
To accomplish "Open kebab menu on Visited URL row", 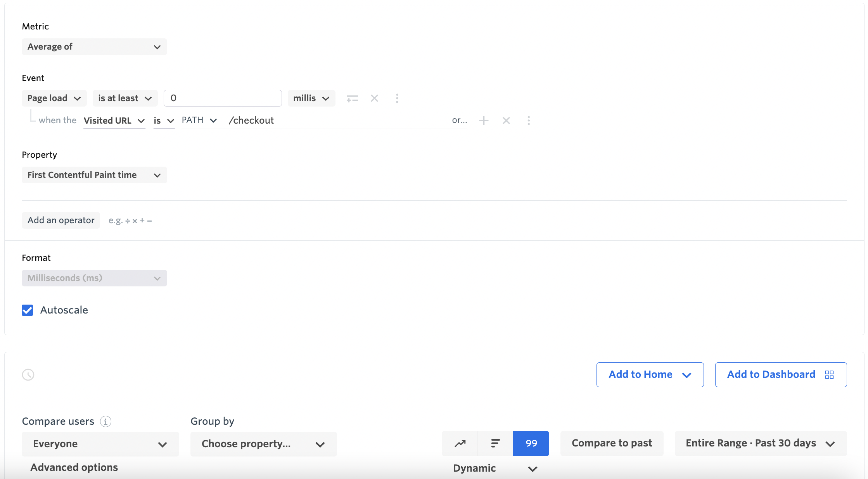I will tap(529, 121).
